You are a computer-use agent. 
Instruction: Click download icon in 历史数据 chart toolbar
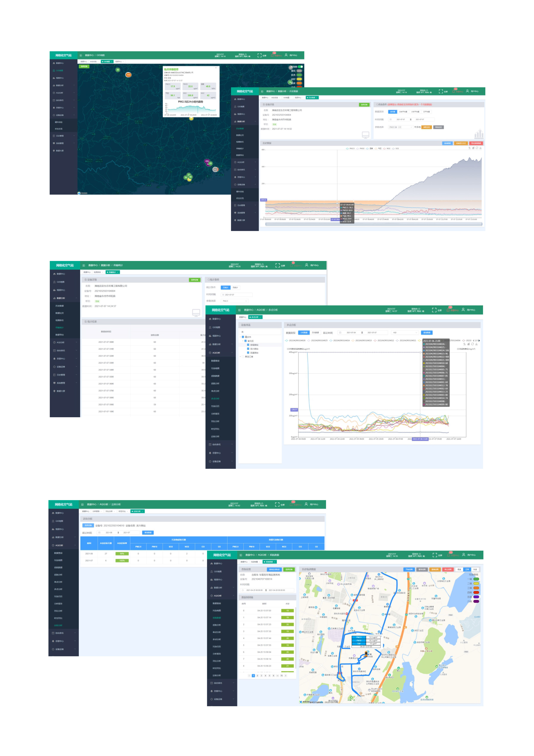[480, 148]
